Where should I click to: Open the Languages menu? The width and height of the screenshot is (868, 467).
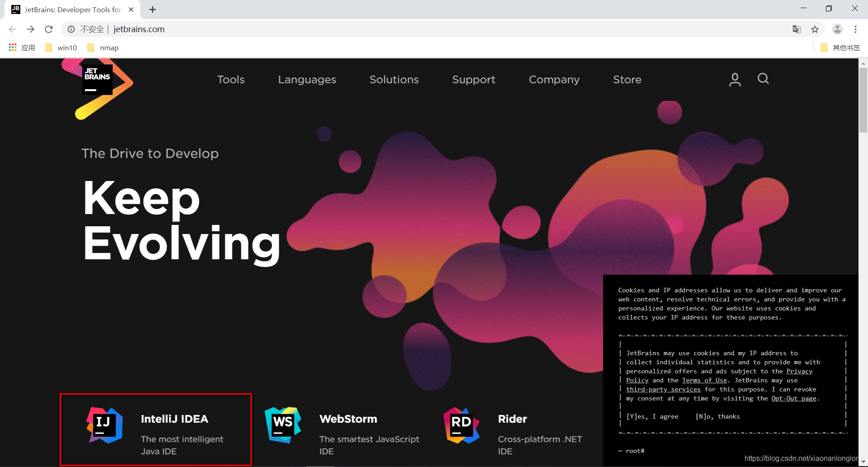click(307, 80)
